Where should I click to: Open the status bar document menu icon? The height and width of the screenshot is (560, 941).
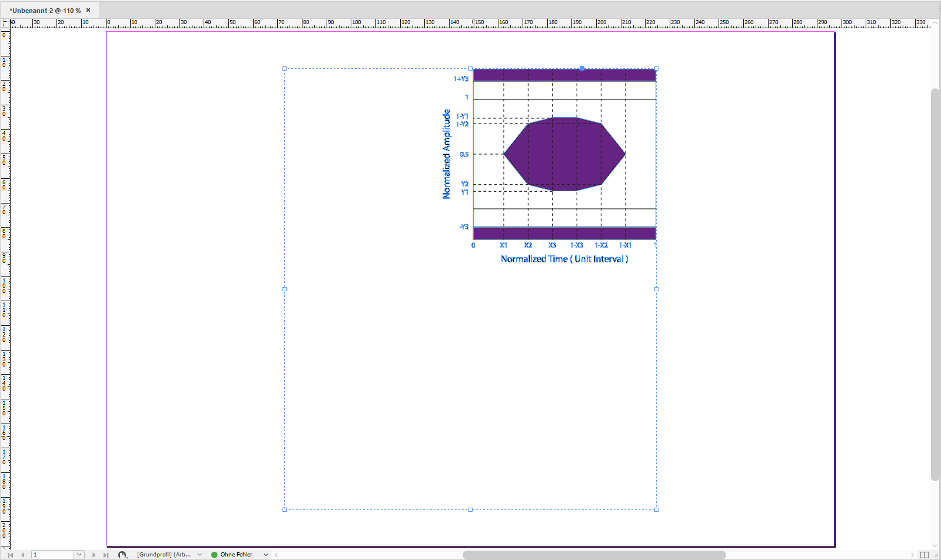tap(122, 555)
